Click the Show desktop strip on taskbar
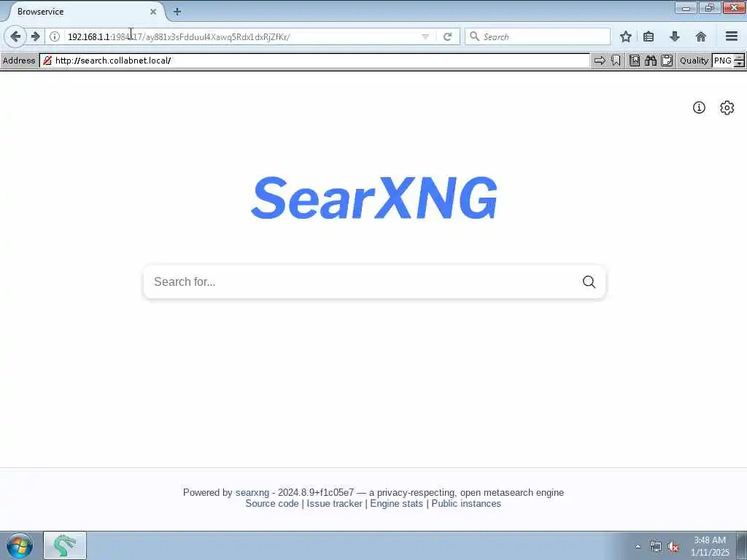Viewport: 747px width, 560px height. 742,545
